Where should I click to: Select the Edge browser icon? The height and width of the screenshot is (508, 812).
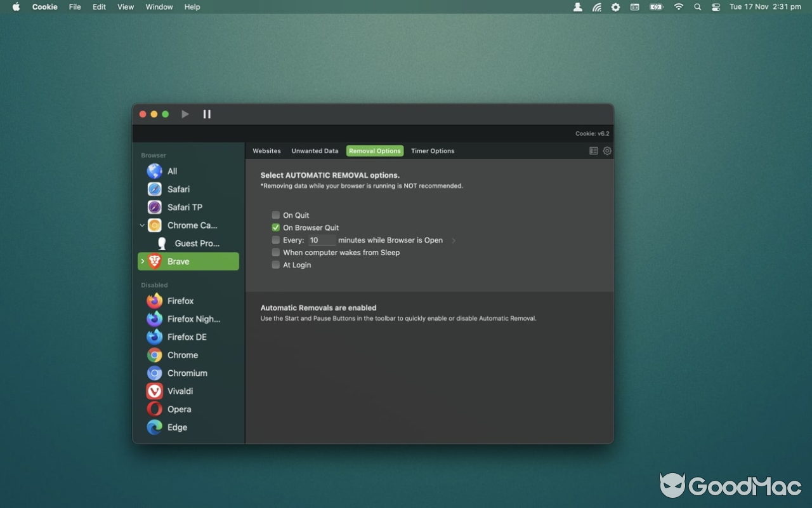[155, 427]
